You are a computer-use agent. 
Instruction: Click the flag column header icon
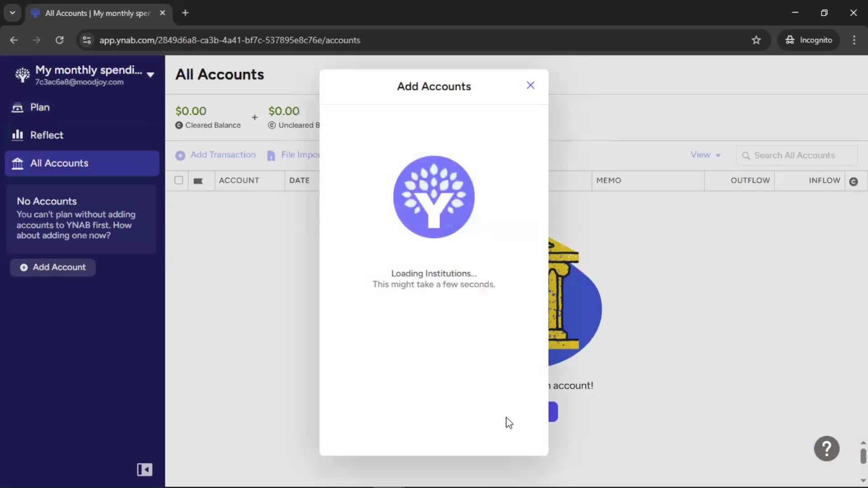point(198,181)
